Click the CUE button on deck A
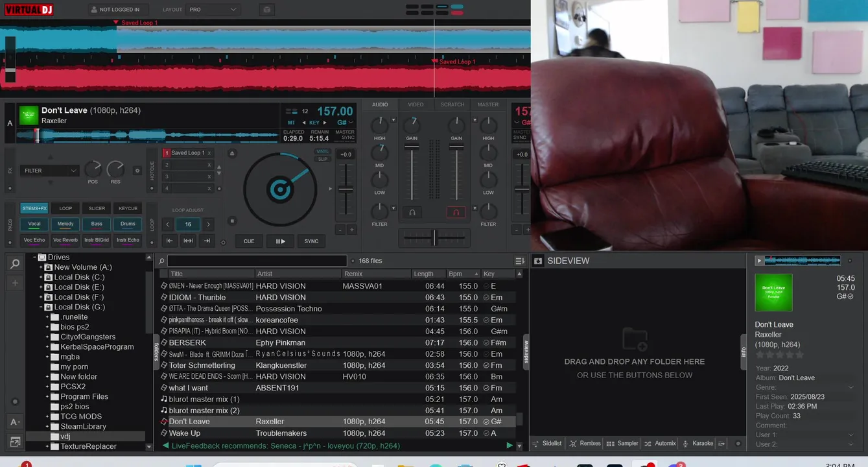Viewport: 868px width, 467px height. pos(249,241)
